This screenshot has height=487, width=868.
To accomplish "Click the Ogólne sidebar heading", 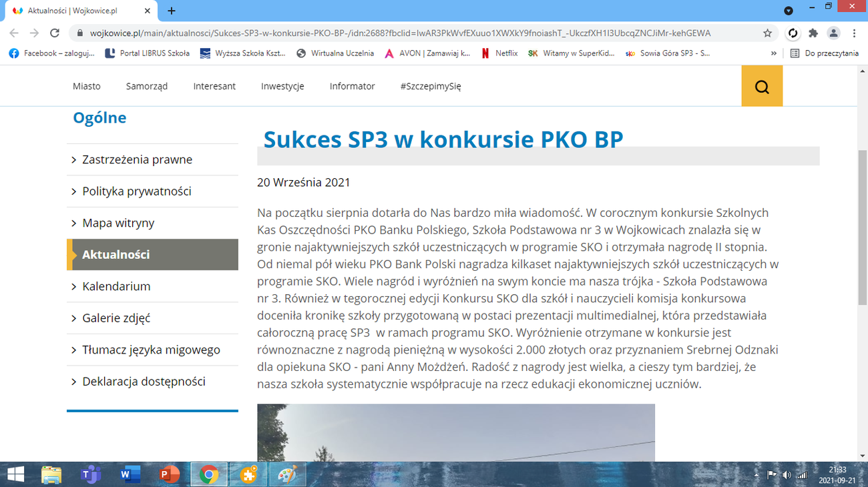I will [99, 118].
